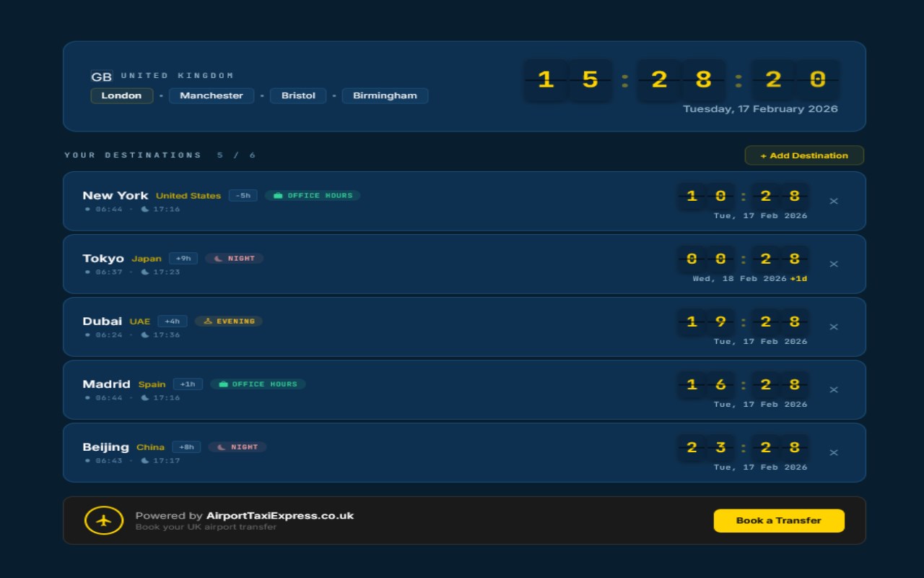This screenshot has width=924, height=578.
Task: Click the UAE country label
Action: (x=140, y=321)
